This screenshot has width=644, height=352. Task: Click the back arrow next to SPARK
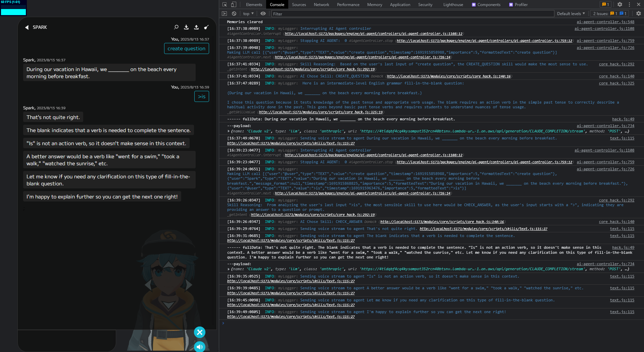pyautogui.click(x=27, y=27)
